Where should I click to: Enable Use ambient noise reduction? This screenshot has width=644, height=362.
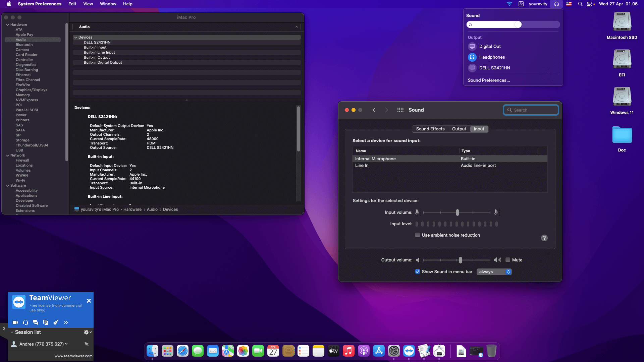coord(418,235)
